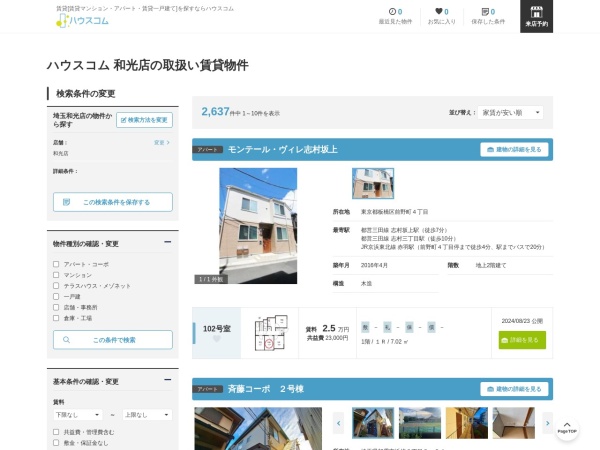The image size is (600, 450).
Task: Collapse 物件種別の確認・変更 section
Action: point(167,242)
